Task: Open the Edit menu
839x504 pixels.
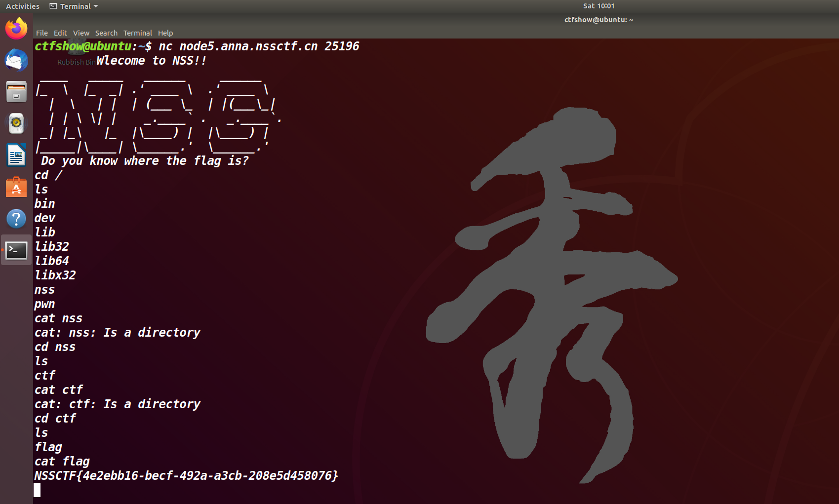Action: pyautogui.click(x=60, y=33)
